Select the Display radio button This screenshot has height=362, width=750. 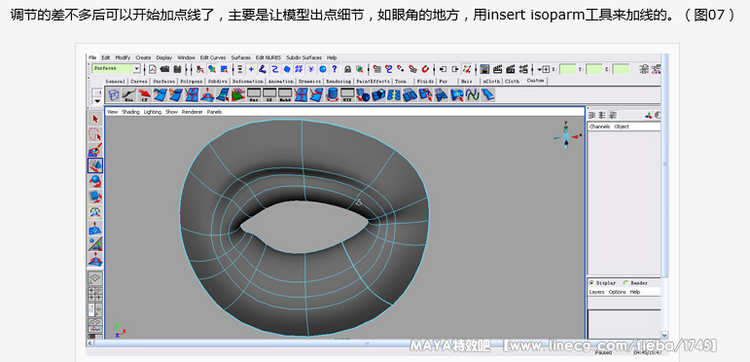(592, 283)
